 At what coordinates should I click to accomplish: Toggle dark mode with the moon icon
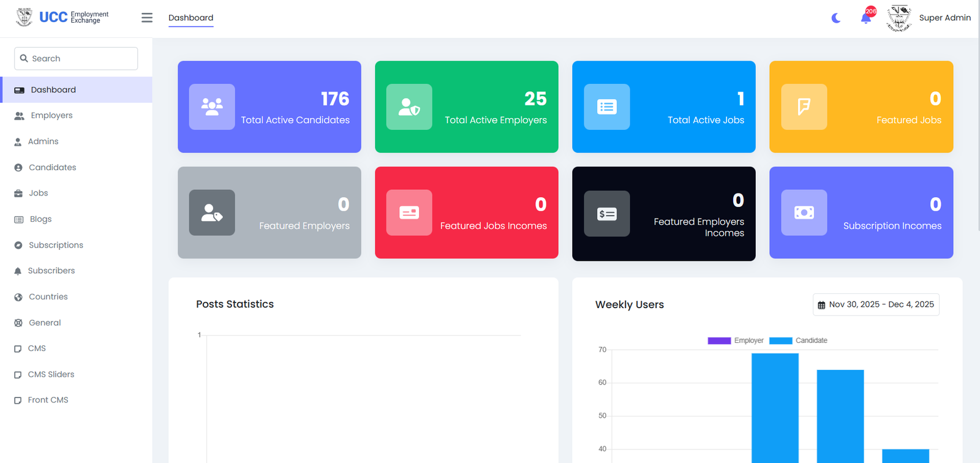click(x=836, y=18)
